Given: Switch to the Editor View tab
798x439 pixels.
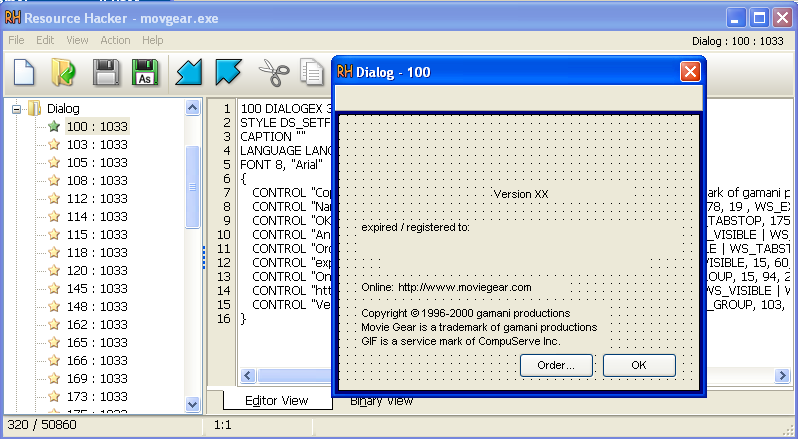Looking at the screenshot, I should 277,400.
